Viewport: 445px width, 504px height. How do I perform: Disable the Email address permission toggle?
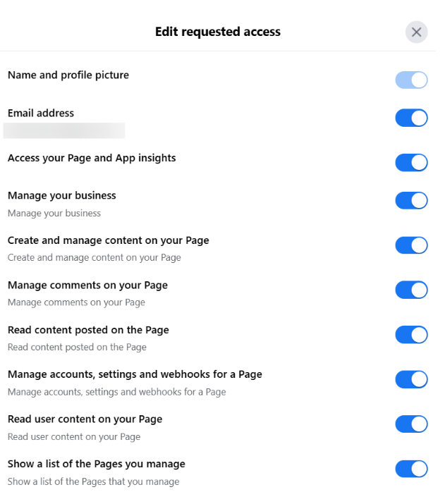point(411,118)
